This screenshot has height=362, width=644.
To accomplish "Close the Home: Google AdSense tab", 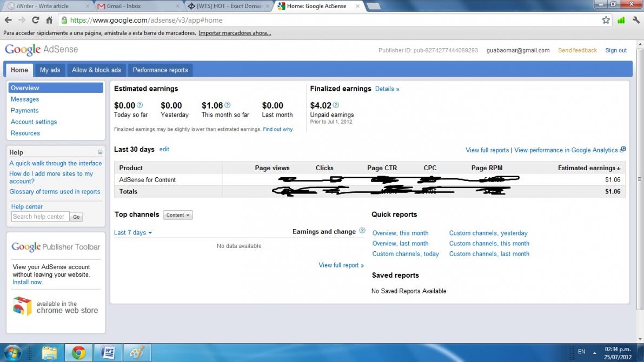I will pyautogui.click(x=358, y=6).
